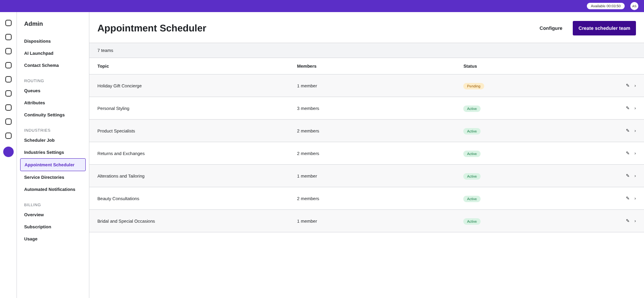Select Scheduler Job under Industries
Screen dimensions: 644x298
click(39, 140)
